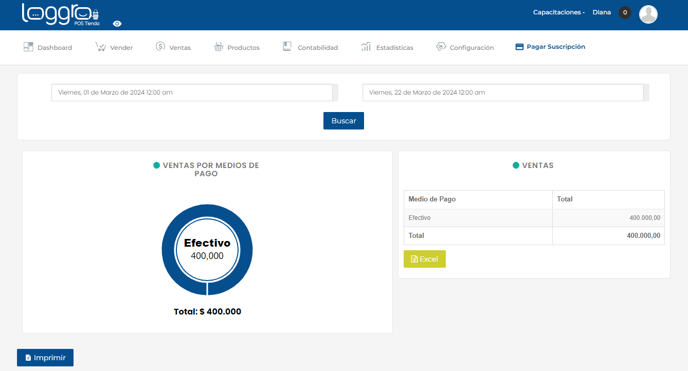
Task: Open the Dashboard icon in the navigation bar
Action: pyautogui.click(x=28, y=47)
